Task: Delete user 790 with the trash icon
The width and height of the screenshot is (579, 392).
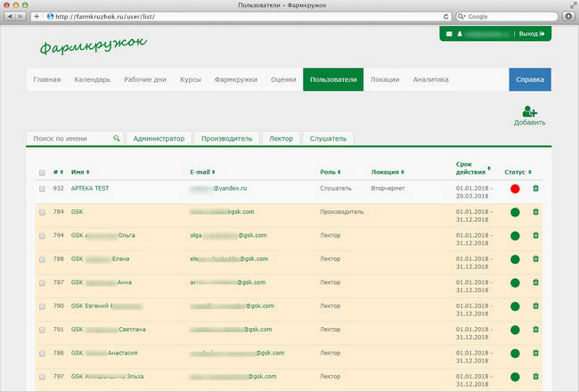Action: pyautogui.click(x=535, y=306)
